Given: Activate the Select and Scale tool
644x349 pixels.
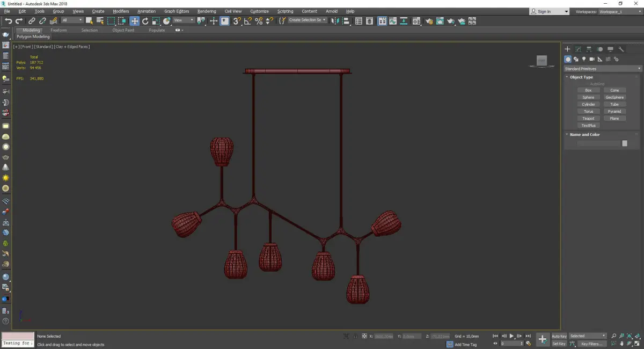Looking at the screenshot, I should pyautogui.click(x=156, y=21).
